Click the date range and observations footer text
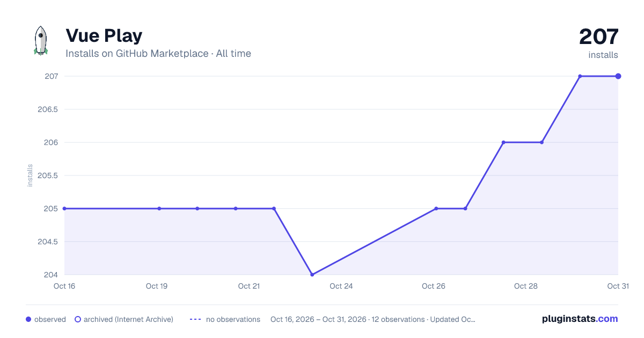The image size is (644, 338). coord(373,319)
